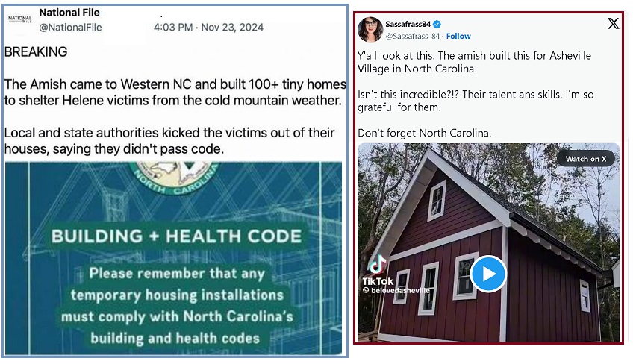This screenshot has width=639, height=364.
Task: Click the @Sassafrass_84 handle
Action: click(x=412, y=37)
